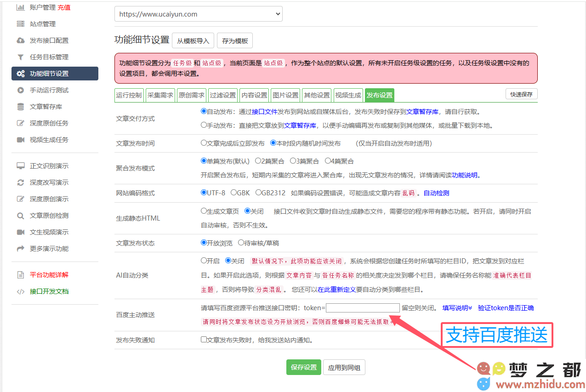Click the document icon for 平台功能详解
Viewport: 586px width, 392px height.
[21, 275]
